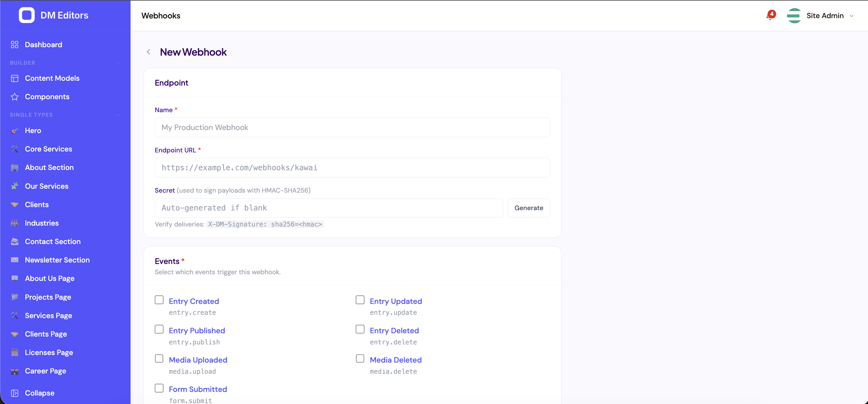Enable the Entry Updated event checkbox
The height and width of the screenshot is (404, 868).
pyautogui.click(x=360, y=300)
